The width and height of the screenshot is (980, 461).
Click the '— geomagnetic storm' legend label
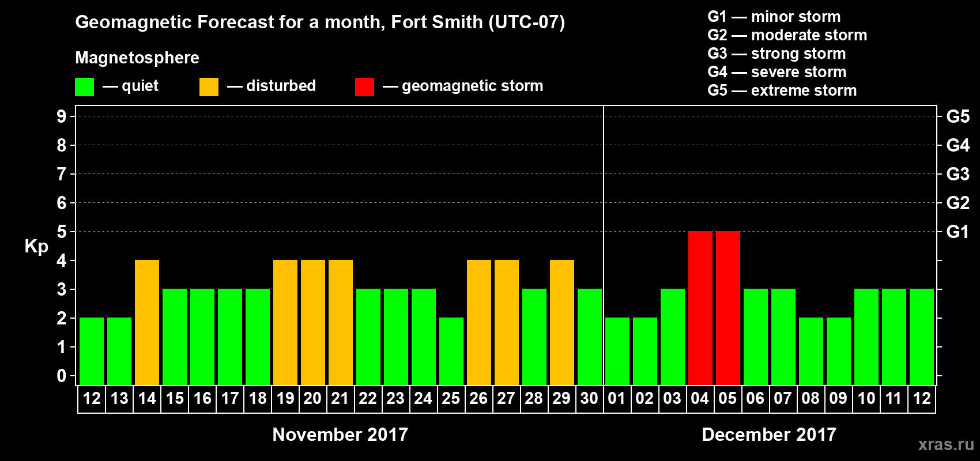click(x=463, y=86)
